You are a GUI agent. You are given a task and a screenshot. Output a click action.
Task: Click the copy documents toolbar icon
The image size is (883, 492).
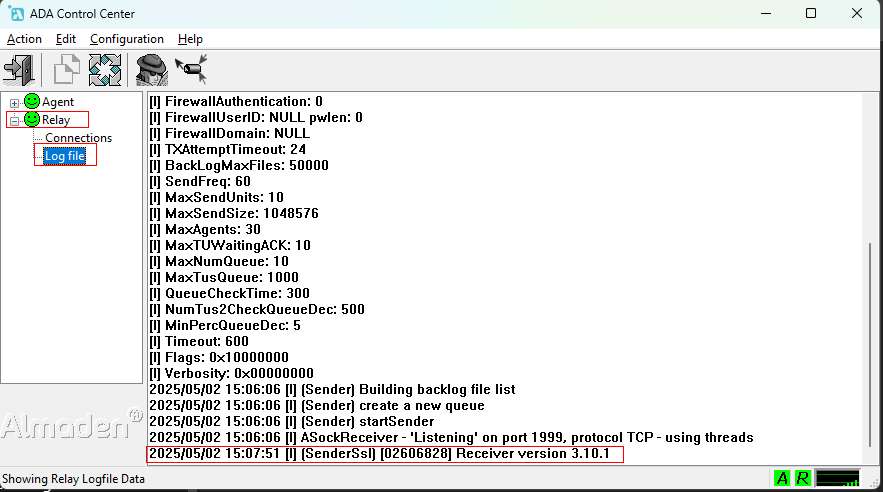coord(66,70)
